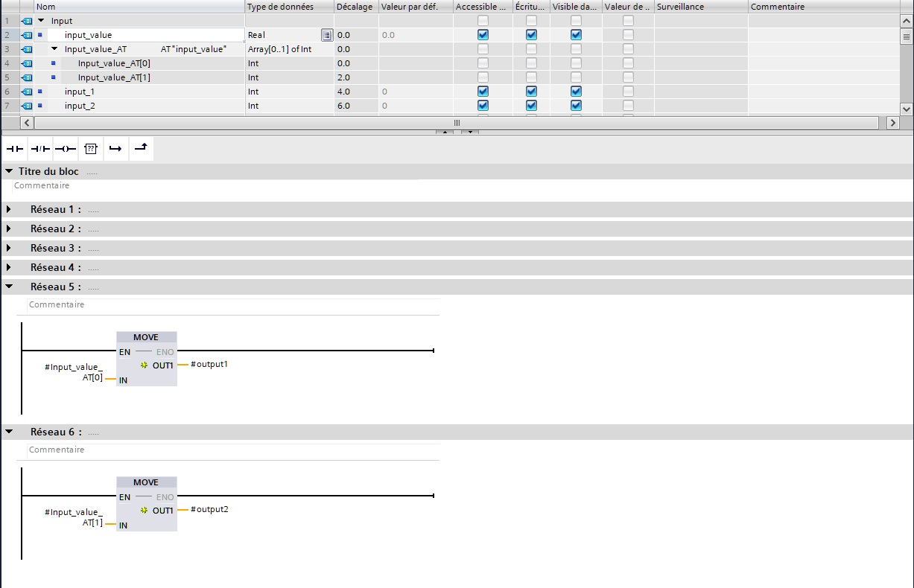Insert an empty box instruction
Image resolution: width=914 pixels, height=588 pixels.
(91, 149)
